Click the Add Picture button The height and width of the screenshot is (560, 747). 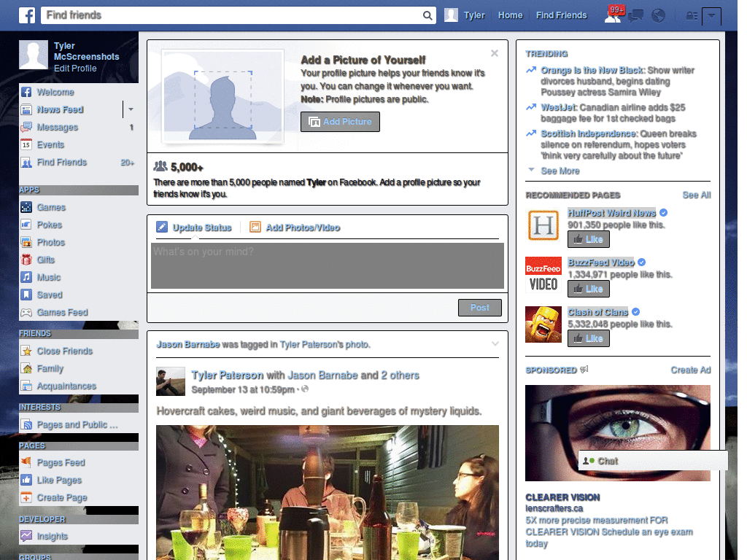(x=340, y=122)
